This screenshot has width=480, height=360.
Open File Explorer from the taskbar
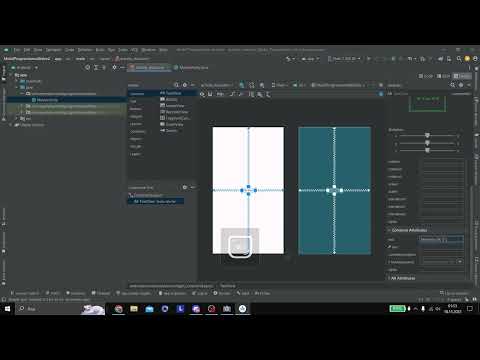[x=134, y=309]
